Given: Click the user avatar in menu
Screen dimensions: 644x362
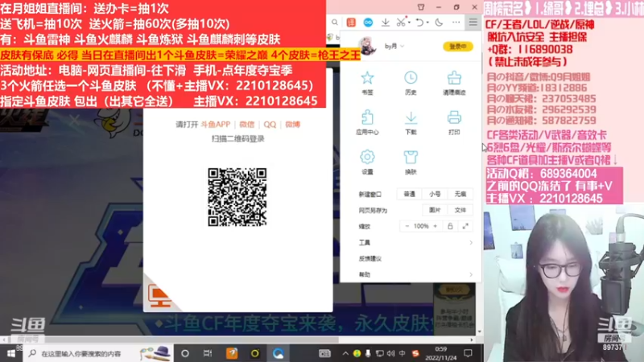Looking at the screenshot, I should coord(367,47).
